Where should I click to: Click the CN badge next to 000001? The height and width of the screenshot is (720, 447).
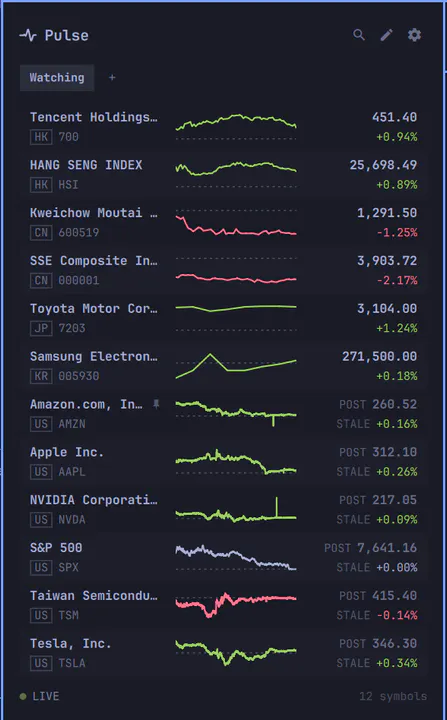click(x=41, y=280)
